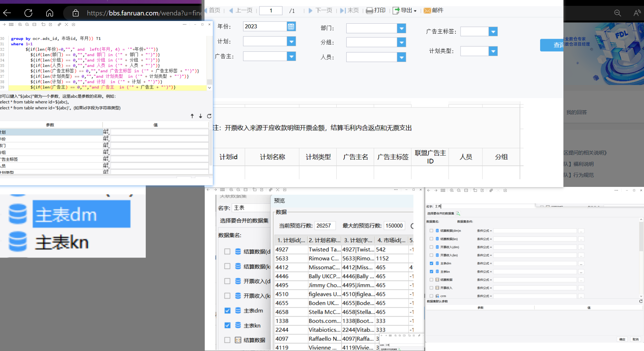Tick 开票收入(d checkbox in preview window
This screenshot has height=351, width=644.
[x=227, y=281]
